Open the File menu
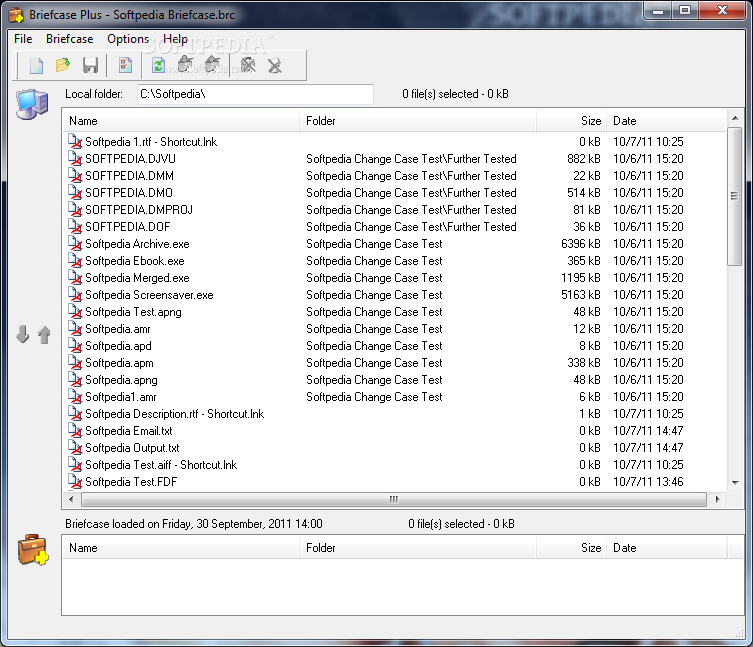The height and width of the screenshot is (647, 753). [23, 39]
